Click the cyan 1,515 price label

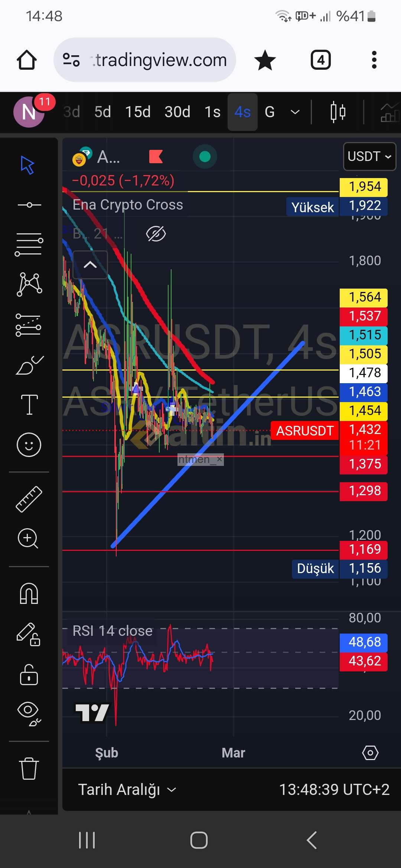tap(364, 335)
